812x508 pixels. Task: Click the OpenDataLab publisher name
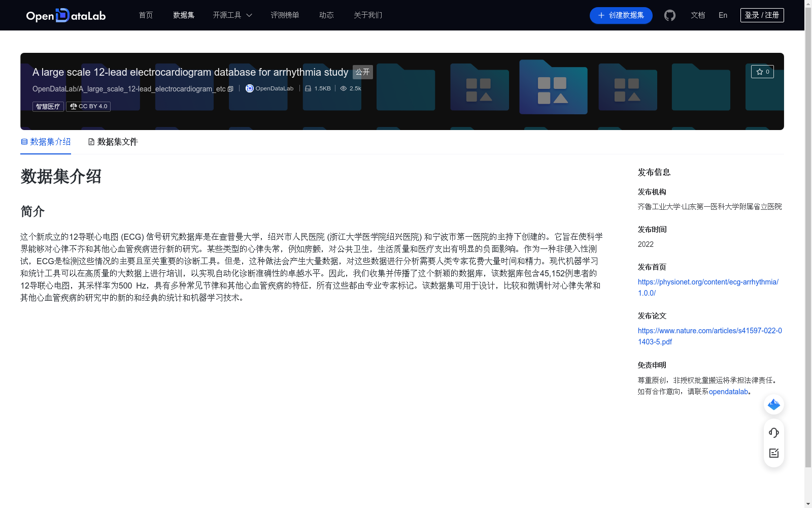coord(274,88)
